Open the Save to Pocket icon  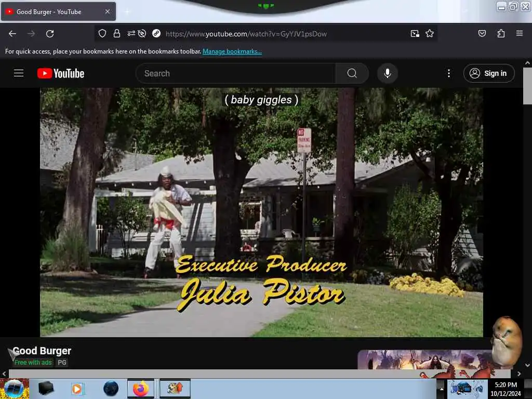pos(482,33)
